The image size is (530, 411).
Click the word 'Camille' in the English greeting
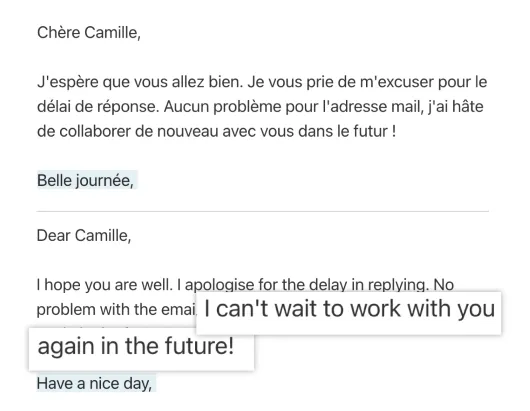coord(101,236)
